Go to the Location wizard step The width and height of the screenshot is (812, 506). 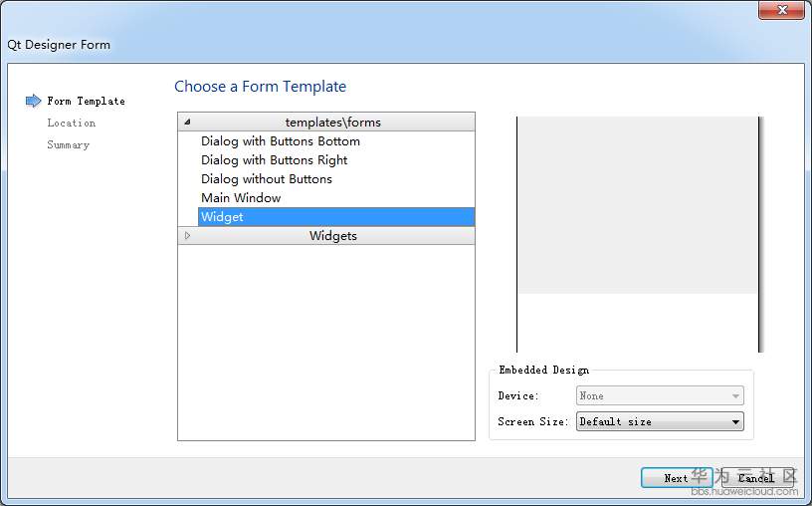(x=71, y=124)
